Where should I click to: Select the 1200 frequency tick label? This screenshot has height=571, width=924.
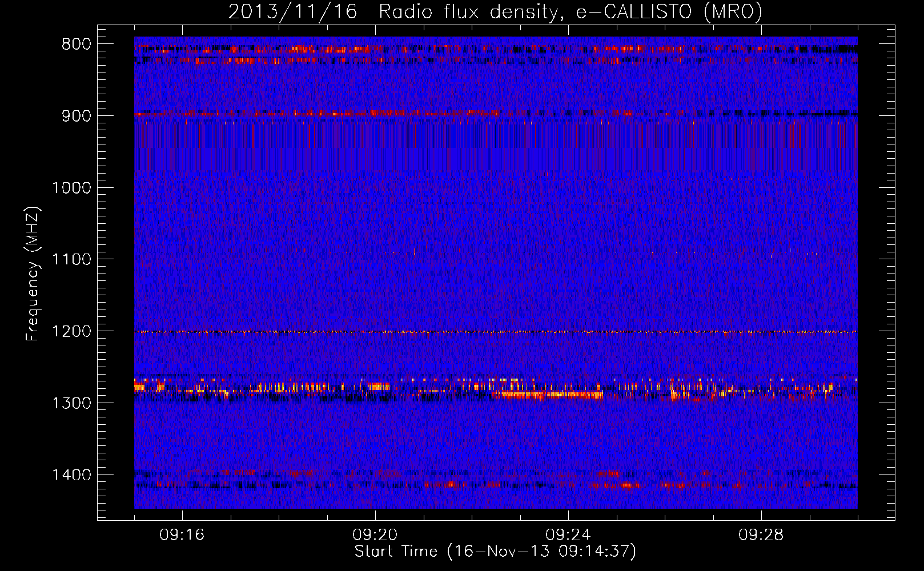pyautogui.click(x=71, y=331)
